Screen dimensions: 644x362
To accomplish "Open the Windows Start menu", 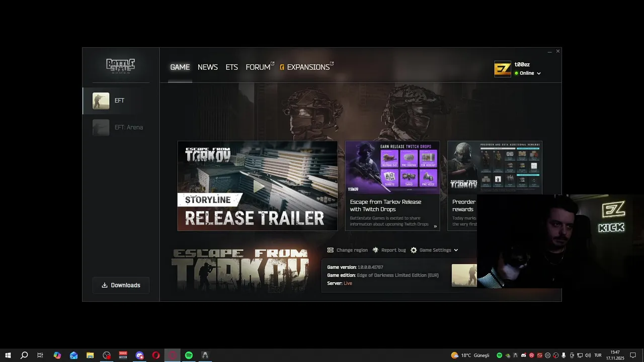I will pyautogui.click(x=8, y=355).
